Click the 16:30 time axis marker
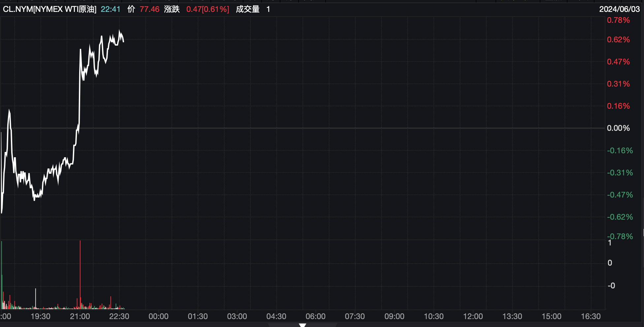Screen dimensions: 644x327 click(x=591, y=316)
